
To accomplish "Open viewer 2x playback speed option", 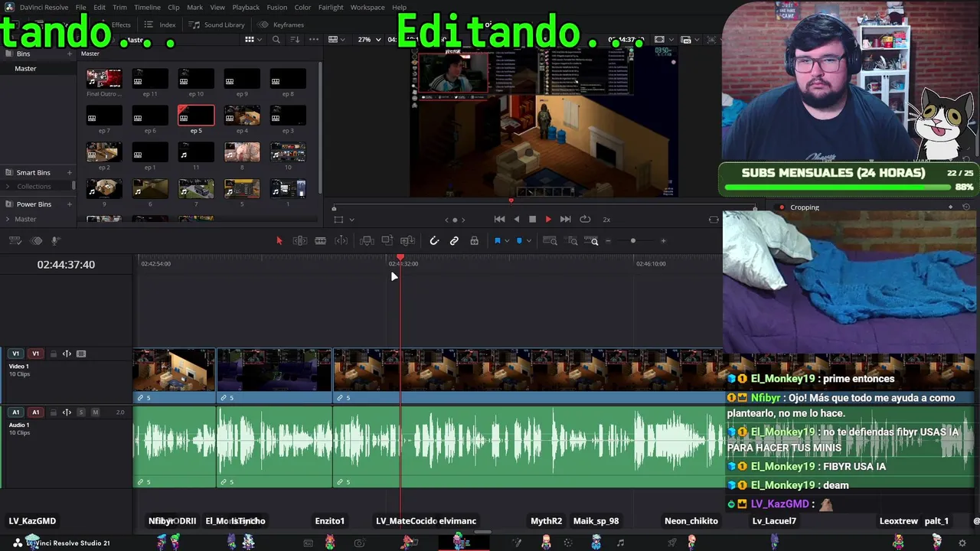I will coord(606,220).
